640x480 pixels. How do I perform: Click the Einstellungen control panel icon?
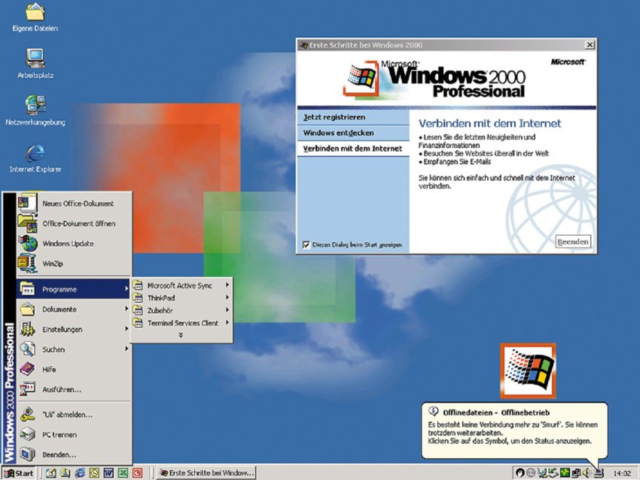[x=27, y=329]
